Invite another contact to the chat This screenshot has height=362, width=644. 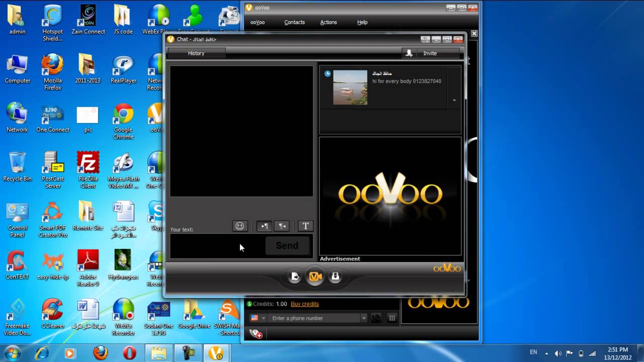pos(431,53)
